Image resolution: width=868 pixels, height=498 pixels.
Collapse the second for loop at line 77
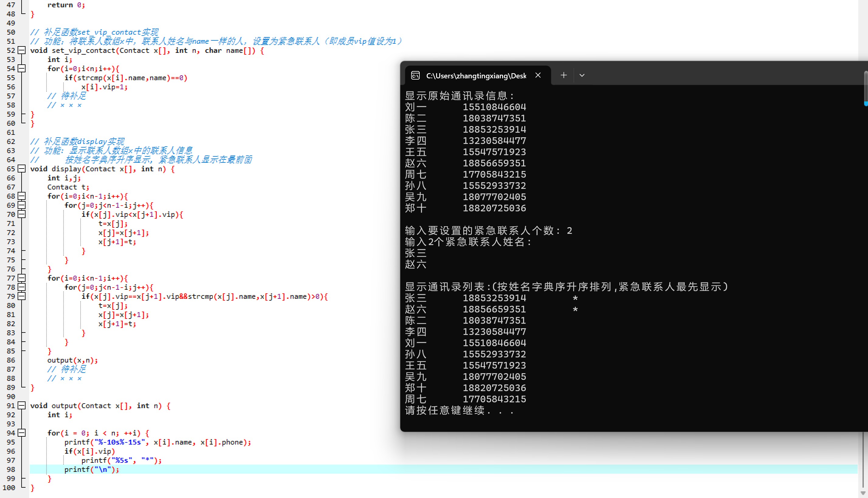(22, 278)
